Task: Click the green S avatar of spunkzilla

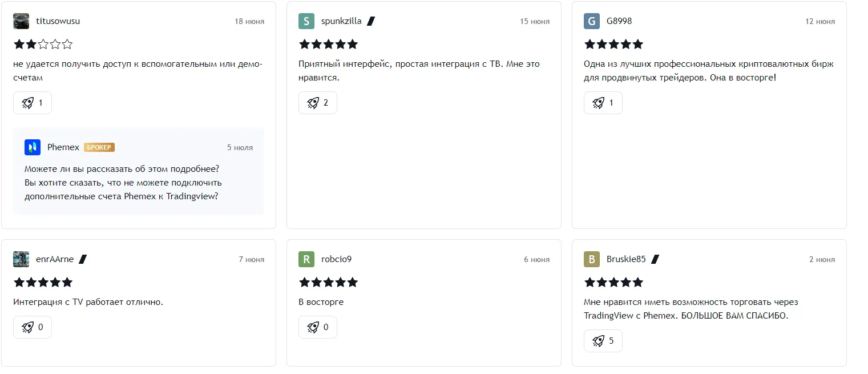Action: point(306,21)
